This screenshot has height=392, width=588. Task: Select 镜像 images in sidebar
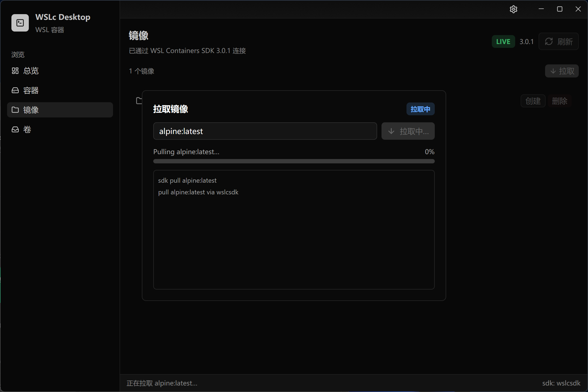click(x=60, y=110)
